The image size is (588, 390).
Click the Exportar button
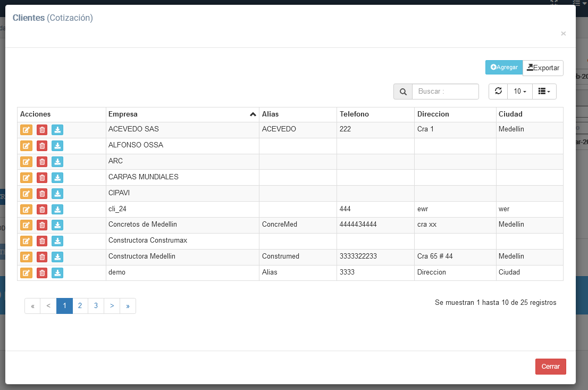(x=543, y=68)
